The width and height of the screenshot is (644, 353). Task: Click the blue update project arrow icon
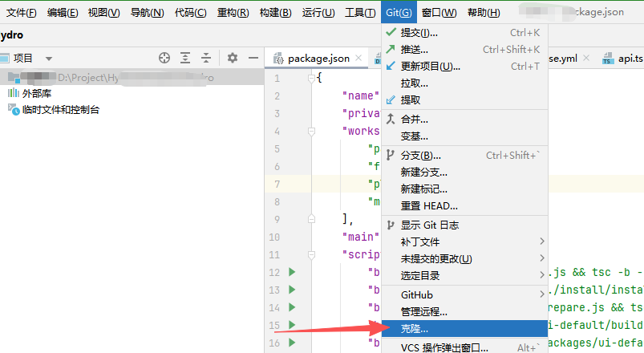pos(391,66)
